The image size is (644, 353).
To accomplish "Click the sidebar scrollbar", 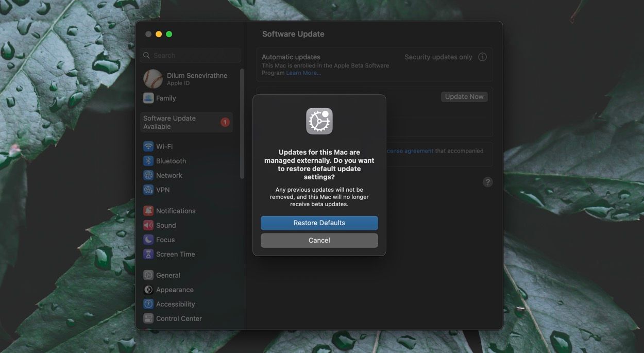I will point(242,124).
